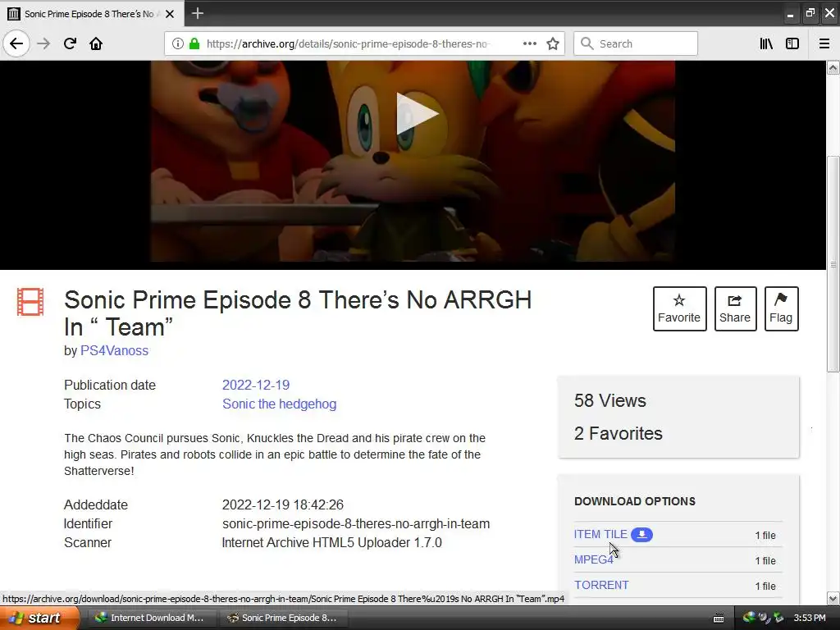Click the identifier sonic-prime-episode-8-theres-no-arrgh-in-team
This screenshot has height=630, width=840.
[x=356, y=523]
